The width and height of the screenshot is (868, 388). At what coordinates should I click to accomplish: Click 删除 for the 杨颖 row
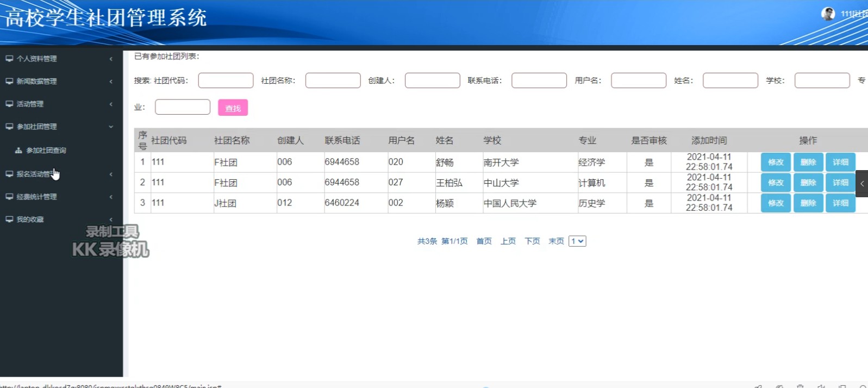click(808, 203)
